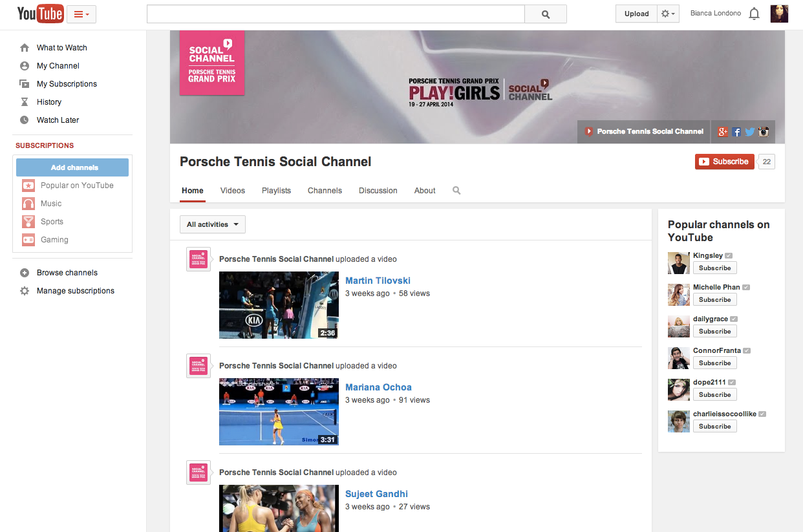Viewport: 803px width, 532px height.
Task: Open the guide menu button beside the logo
Action: click(x=81, y=14)
